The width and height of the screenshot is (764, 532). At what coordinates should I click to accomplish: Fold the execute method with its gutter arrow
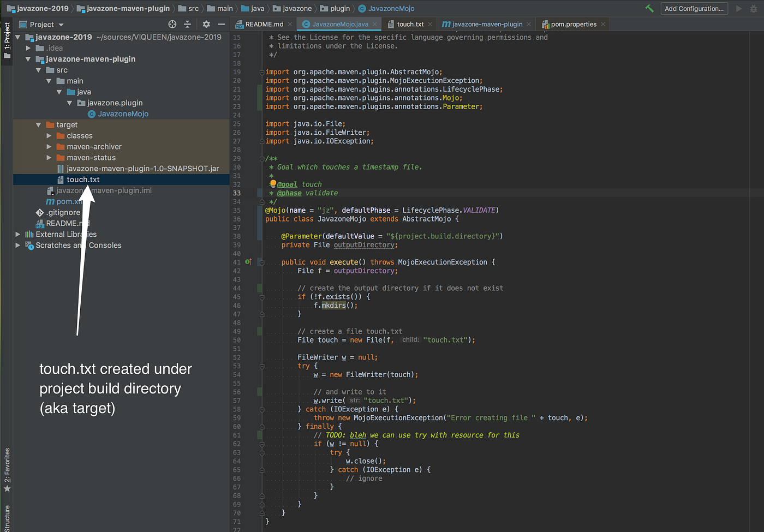point(261,262)
